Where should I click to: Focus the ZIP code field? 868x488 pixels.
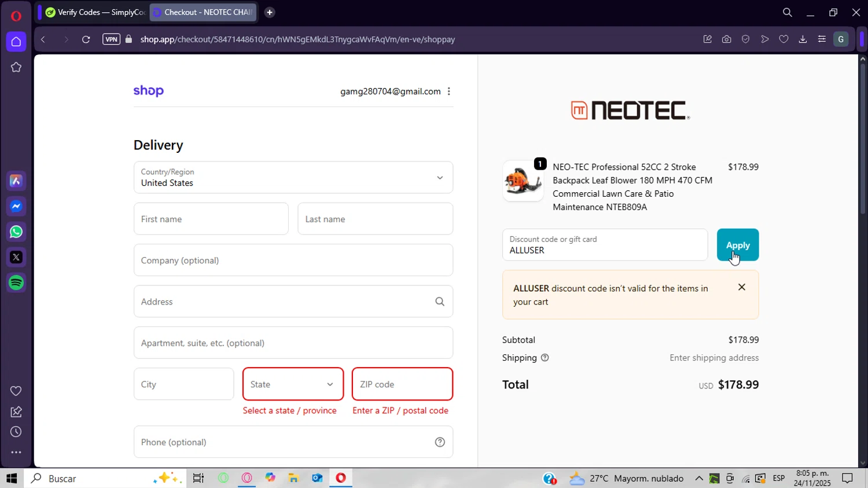point(402,384)
